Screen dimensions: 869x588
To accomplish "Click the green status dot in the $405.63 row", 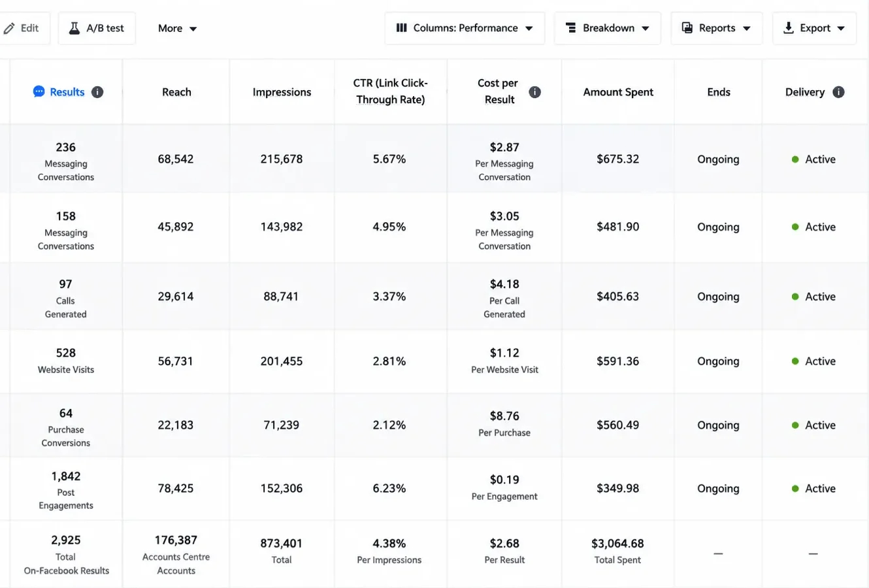I will 795,297.
